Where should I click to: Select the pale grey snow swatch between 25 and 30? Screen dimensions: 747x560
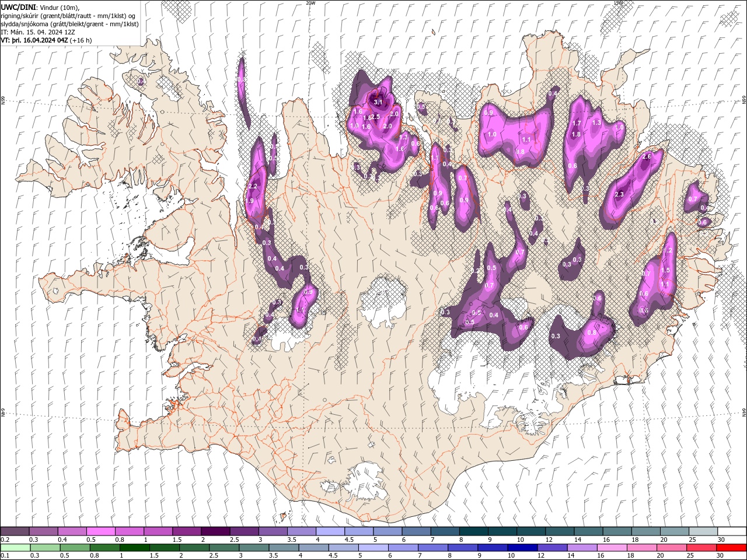[703, 531]
